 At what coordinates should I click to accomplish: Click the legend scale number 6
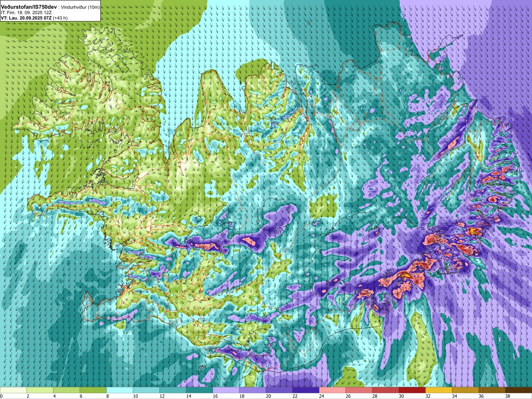81,396
